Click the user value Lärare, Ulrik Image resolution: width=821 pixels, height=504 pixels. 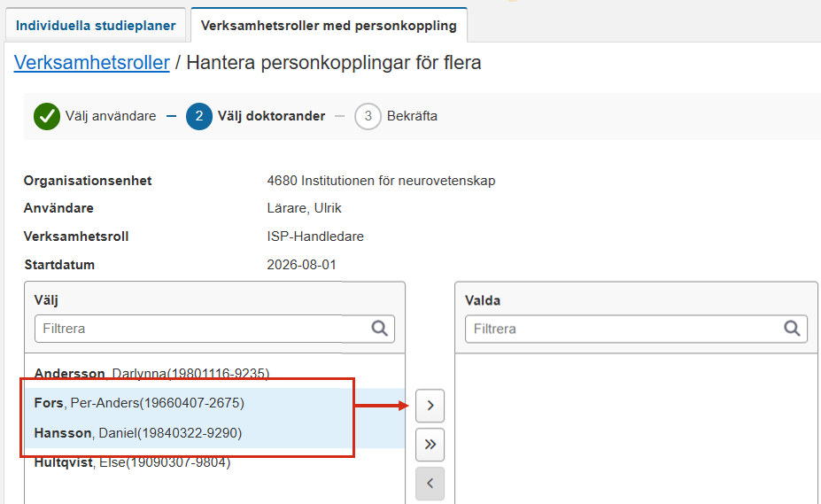304,208
